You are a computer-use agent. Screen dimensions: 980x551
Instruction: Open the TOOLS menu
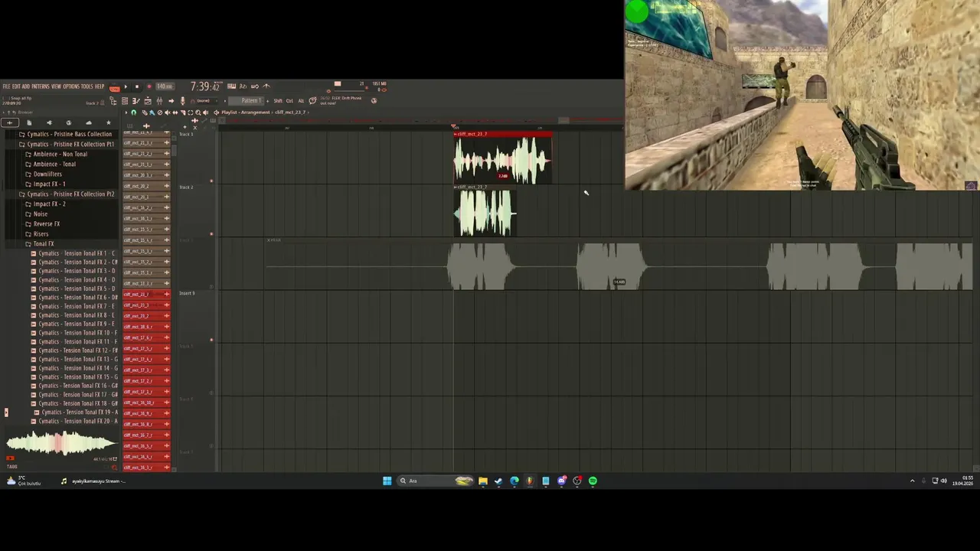click(x=87, y=86)
